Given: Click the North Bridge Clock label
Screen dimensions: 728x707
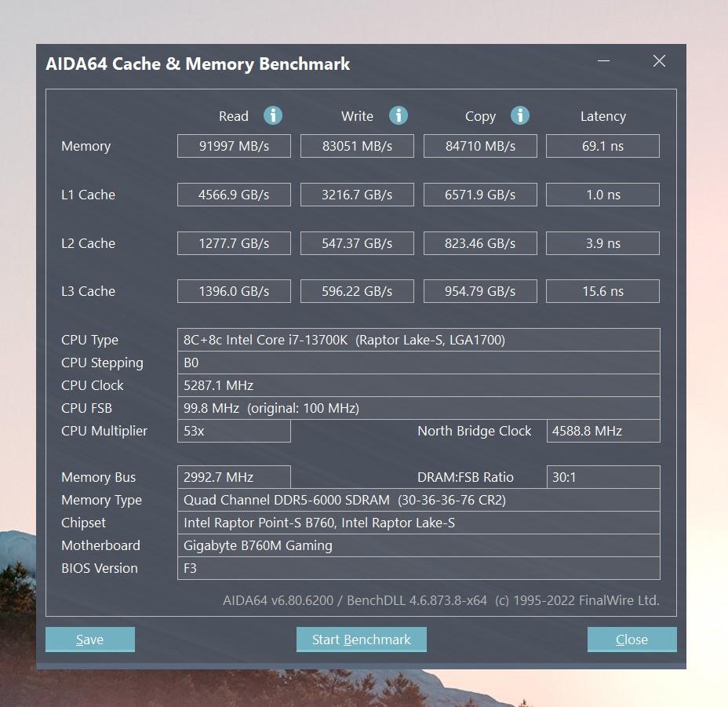Looking at the screenshot, I should (474, 431).
